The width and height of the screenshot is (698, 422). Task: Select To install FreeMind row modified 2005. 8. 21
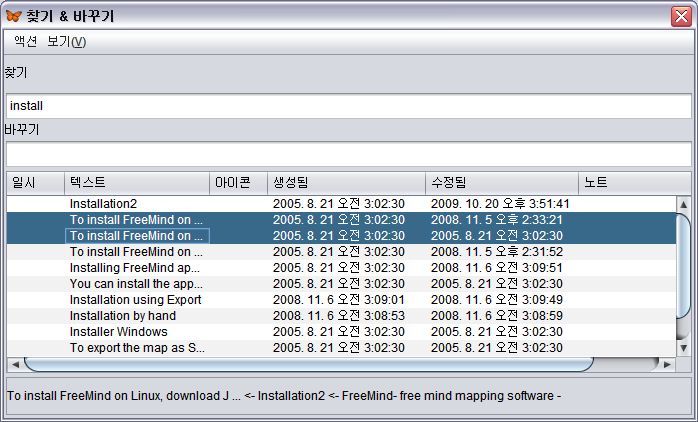pos(341,236)
